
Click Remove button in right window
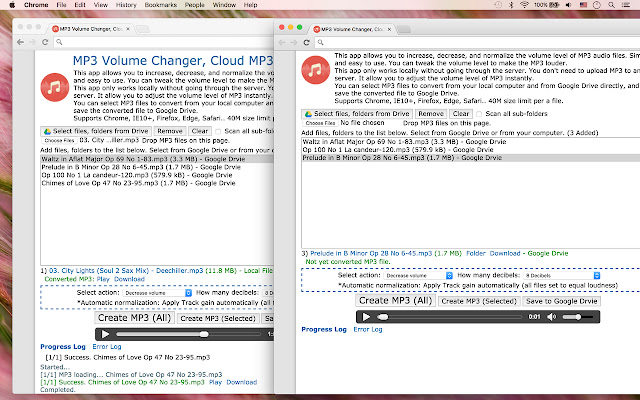click(x=431, y=114)
